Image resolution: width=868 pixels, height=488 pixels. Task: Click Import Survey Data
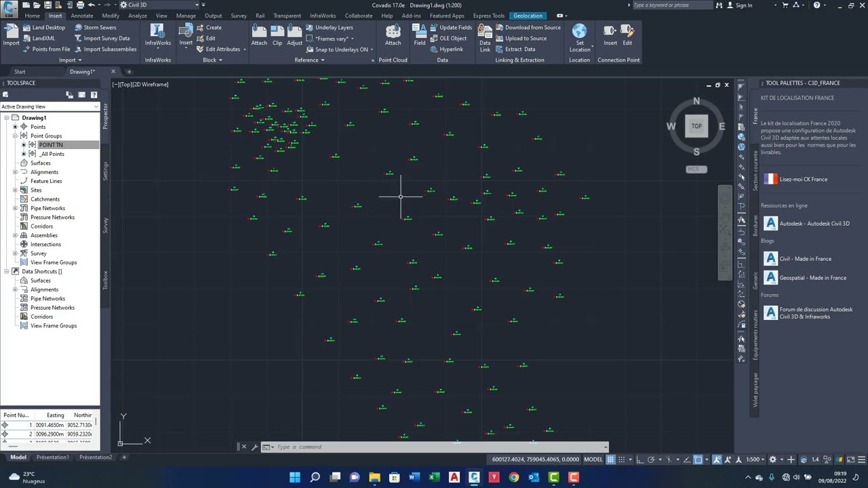[101, 39]
